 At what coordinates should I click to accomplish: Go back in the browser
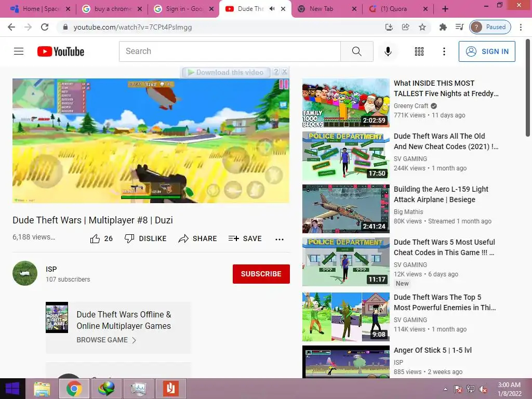pyautogui.click(x=11, y=27)
